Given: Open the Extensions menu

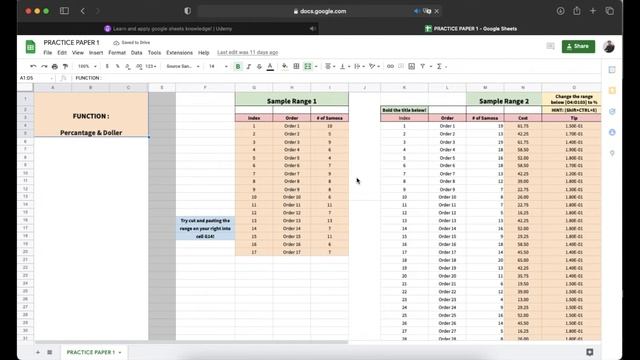Looking at the screenshot, I should tap(179, 53).
